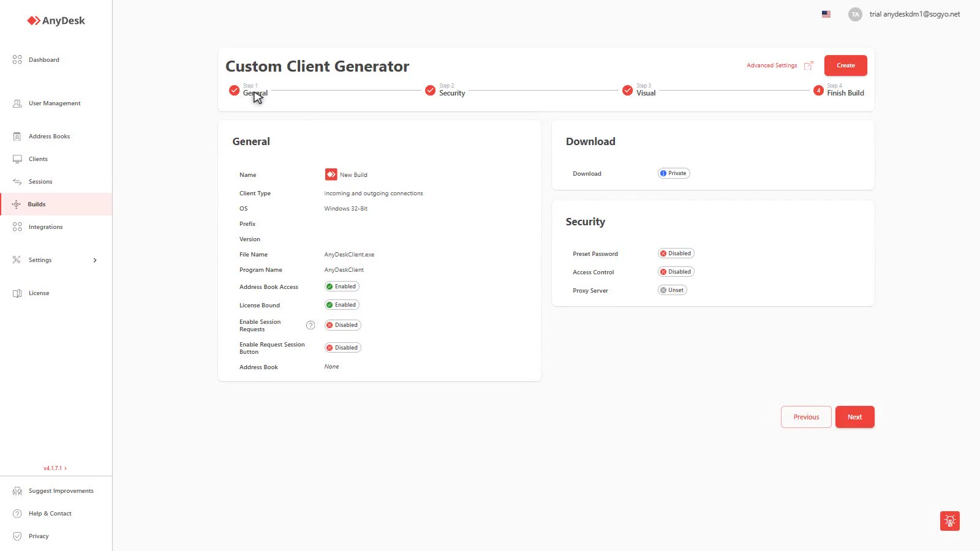Navigate to Address Books

point(49,137)
